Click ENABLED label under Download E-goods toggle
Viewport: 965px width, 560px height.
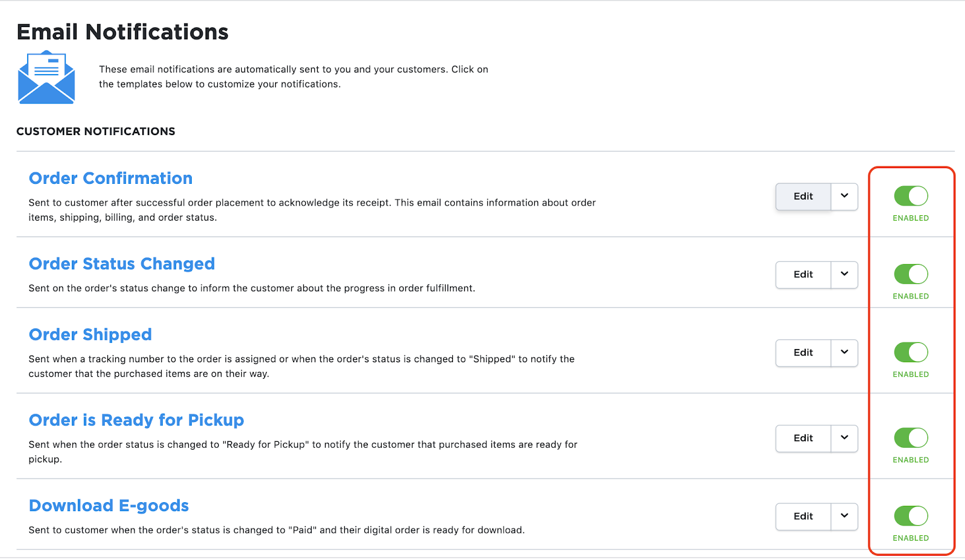911,538
